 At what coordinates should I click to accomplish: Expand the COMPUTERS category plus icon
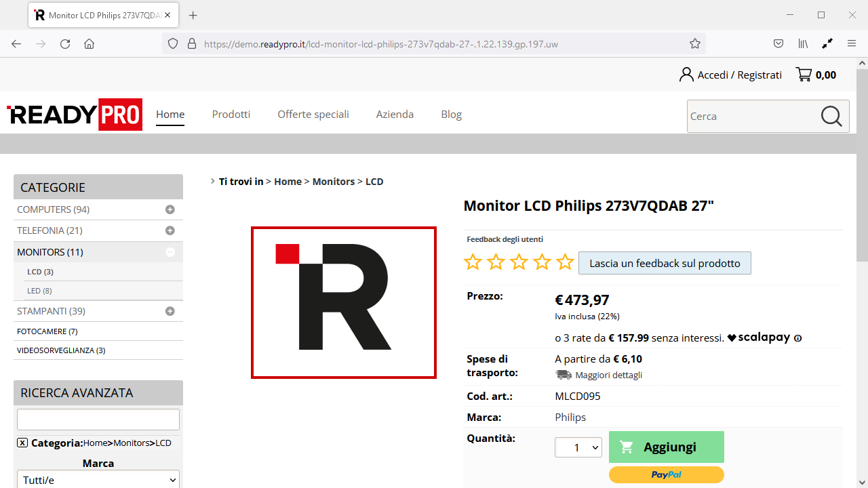click(170, 209)
